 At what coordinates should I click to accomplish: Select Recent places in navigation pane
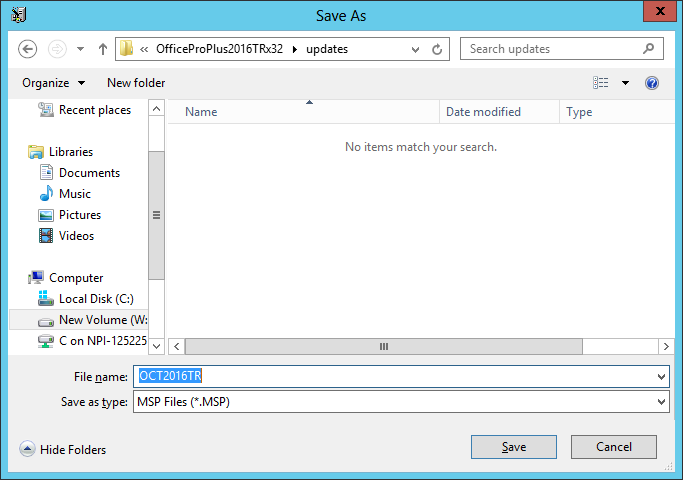coord(95,110)
